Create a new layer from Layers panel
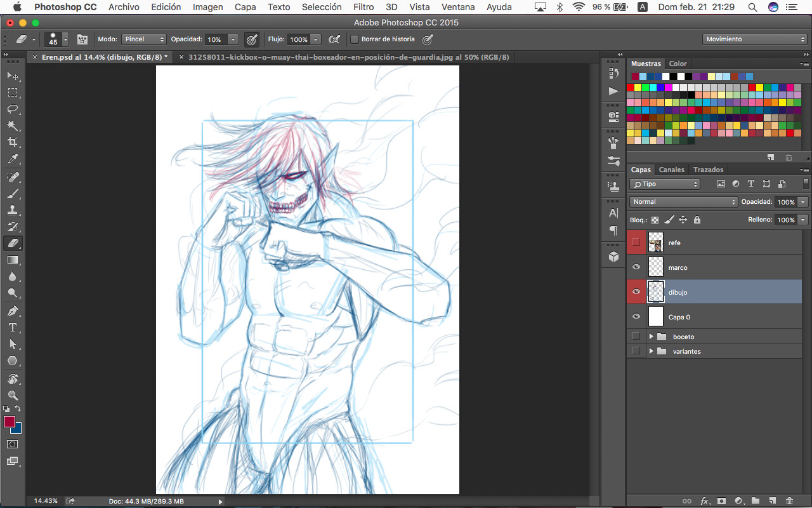The height and width of the screenshot is (508, 812). click(x=772, y=501)
